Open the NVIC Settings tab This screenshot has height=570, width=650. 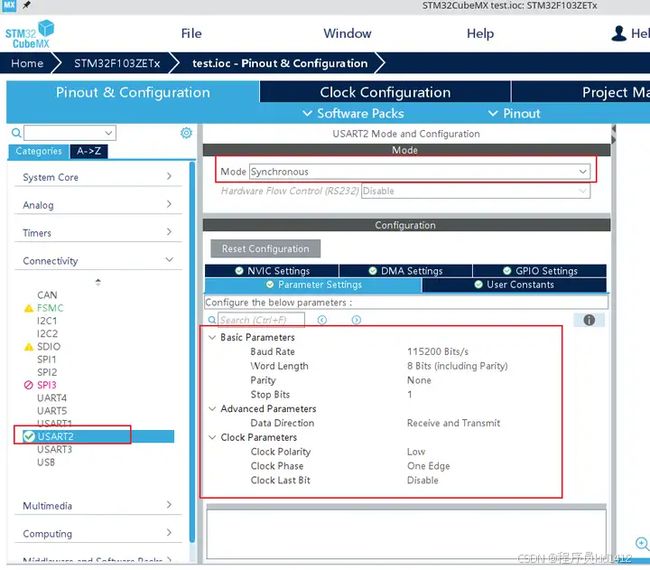click(272, 271)
